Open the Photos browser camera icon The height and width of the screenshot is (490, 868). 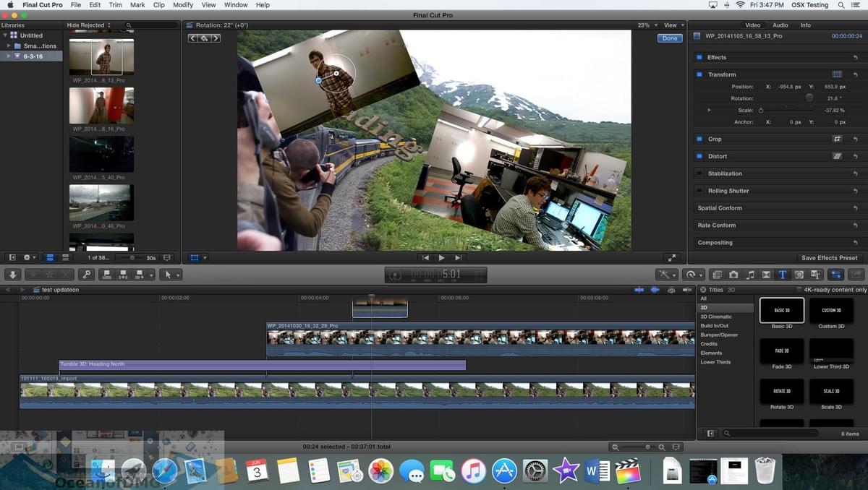pyautogui.click(x=733, y=275)
